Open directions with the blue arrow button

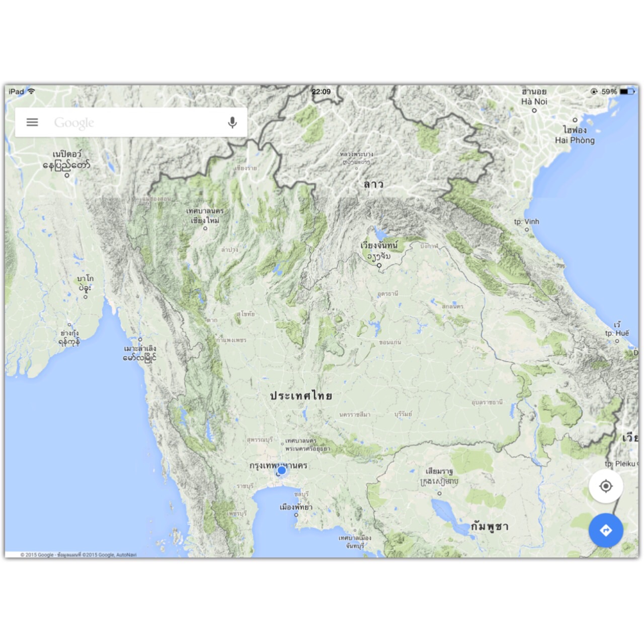point(606,530)
